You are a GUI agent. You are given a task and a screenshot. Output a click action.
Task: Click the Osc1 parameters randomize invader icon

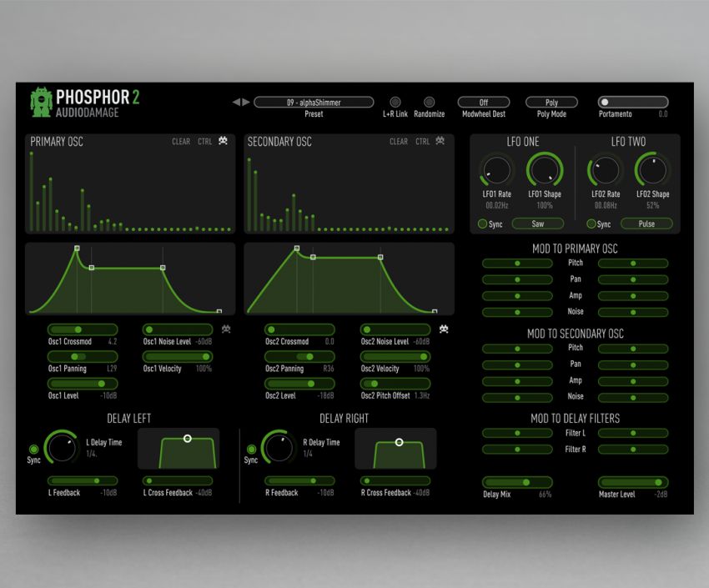[x=226, y=329]
